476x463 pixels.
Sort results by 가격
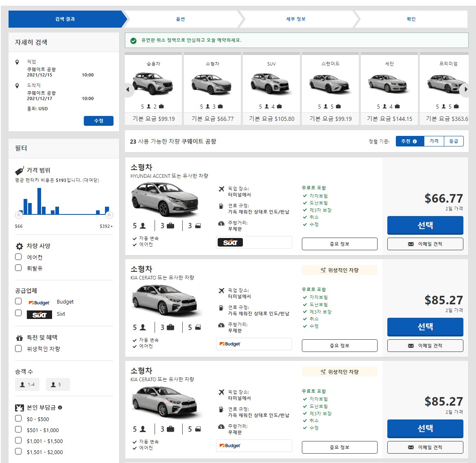[434, 141]
